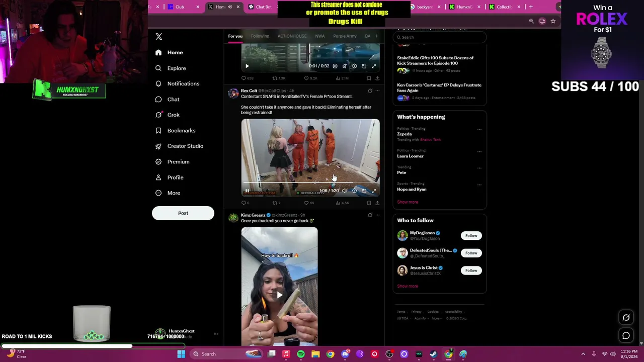Toggle sound on Rex Colt video

pos(345,191)
